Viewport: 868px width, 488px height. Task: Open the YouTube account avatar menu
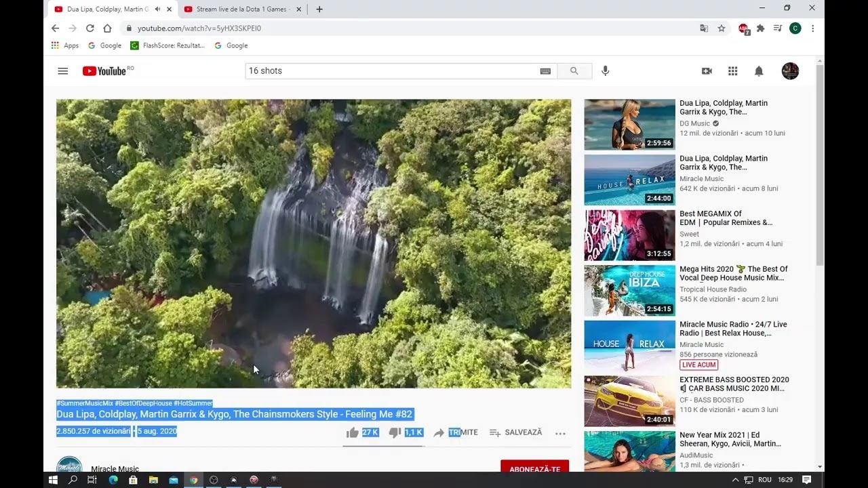790,71
